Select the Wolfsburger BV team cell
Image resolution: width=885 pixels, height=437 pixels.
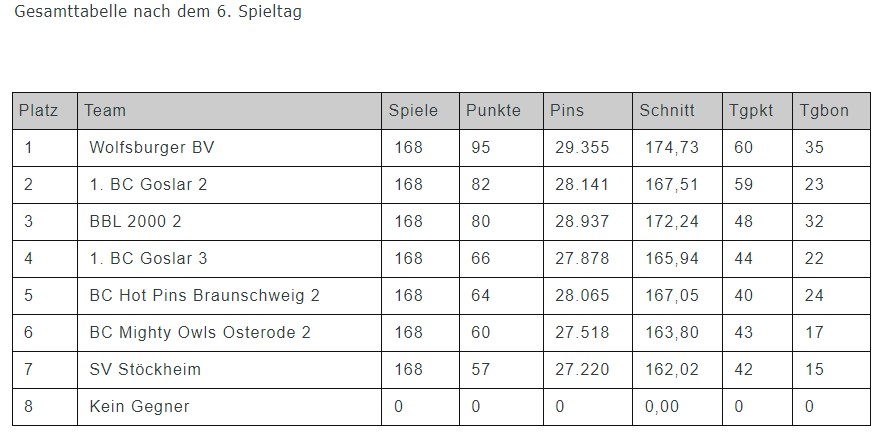tap(151, 148)
